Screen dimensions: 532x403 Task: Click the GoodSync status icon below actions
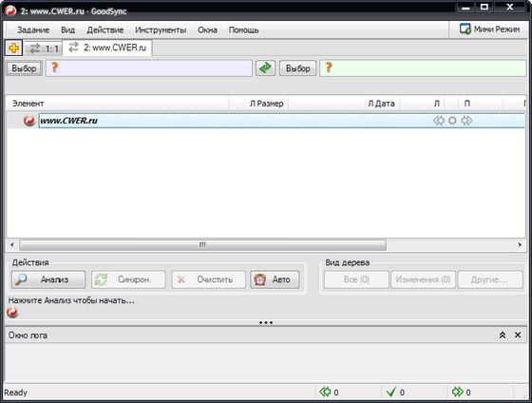pos(12,313)
